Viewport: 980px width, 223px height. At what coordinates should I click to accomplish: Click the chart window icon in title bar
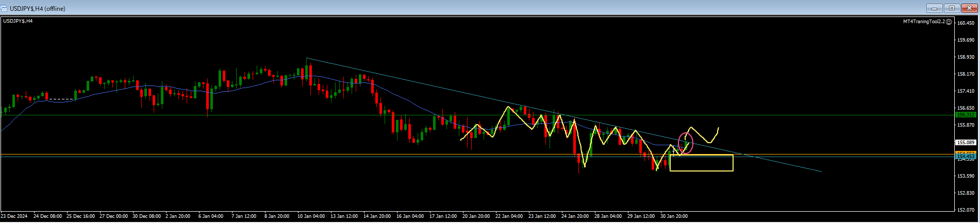pyautogui.click(x=4, y=8)
